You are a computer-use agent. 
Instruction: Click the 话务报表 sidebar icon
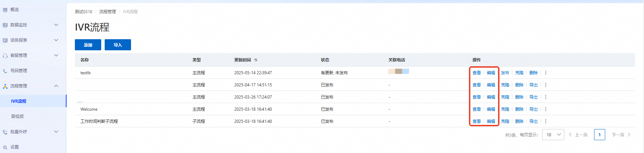point(5,40)
